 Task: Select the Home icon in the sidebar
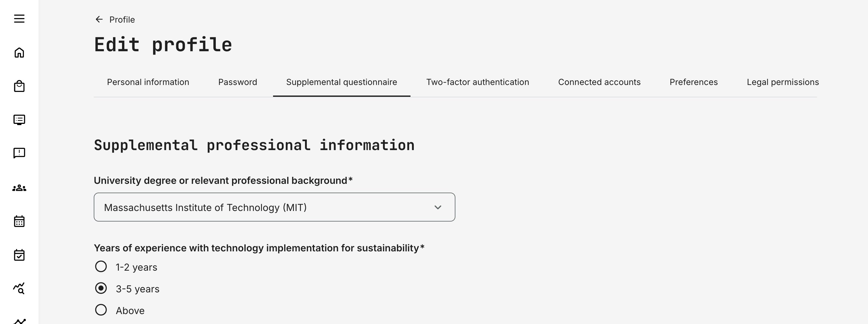coord(20,52)
